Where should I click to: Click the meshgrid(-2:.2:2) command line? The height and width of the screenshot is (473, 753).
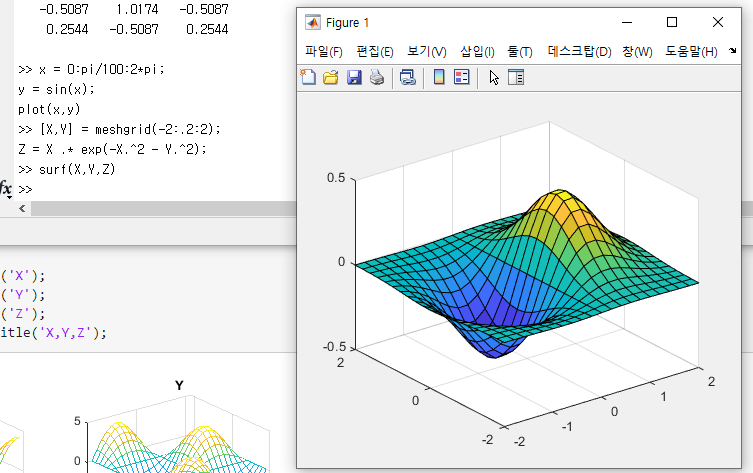click(120, 129)
